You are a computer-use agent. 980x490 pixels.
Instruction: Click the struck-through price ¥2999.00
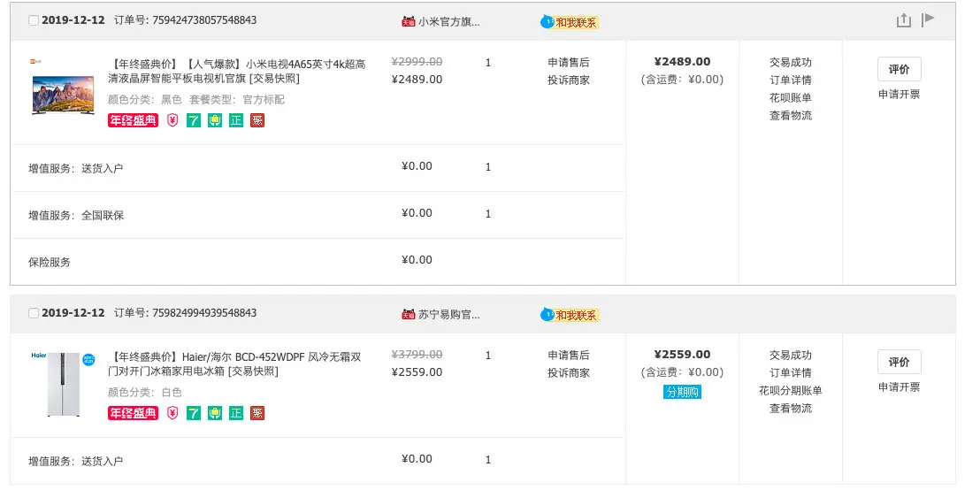click(417, 61)
